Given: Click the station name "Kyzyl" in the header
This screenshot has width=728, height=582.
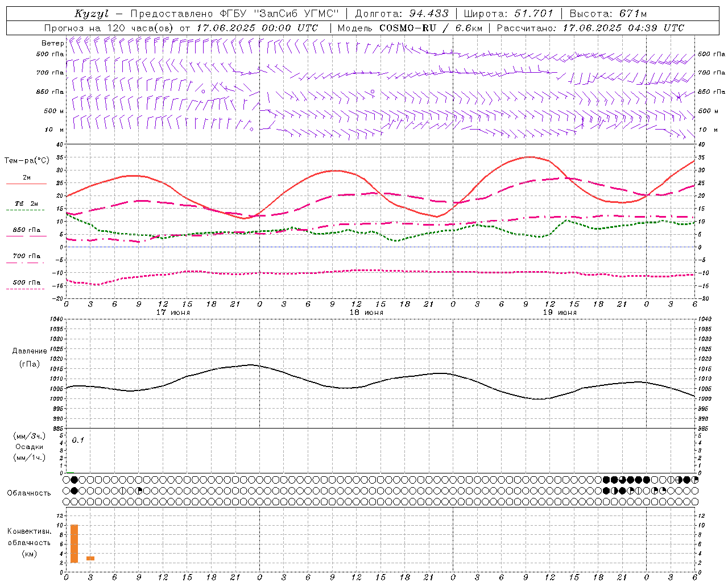Looking at the screenshot, I should point(92,14).
